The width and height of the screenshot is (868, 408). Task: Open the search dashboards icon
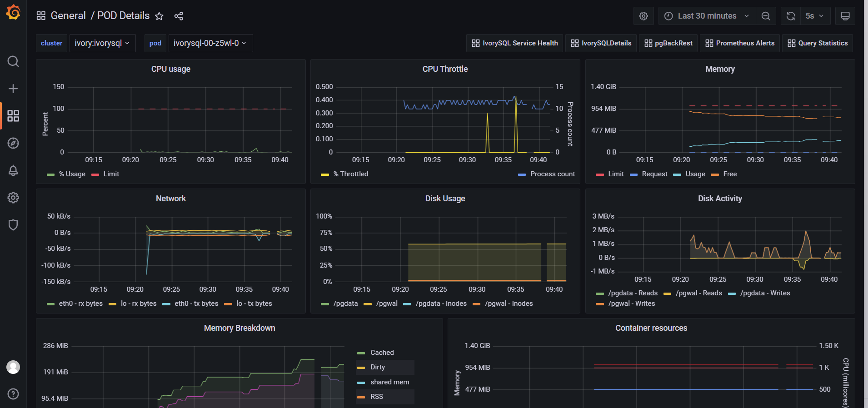coord(13,61)
